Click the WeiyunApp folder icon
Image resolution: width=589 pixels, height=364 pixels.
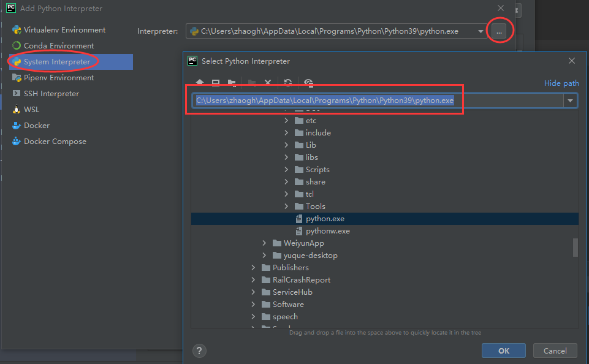click(277, 243)
